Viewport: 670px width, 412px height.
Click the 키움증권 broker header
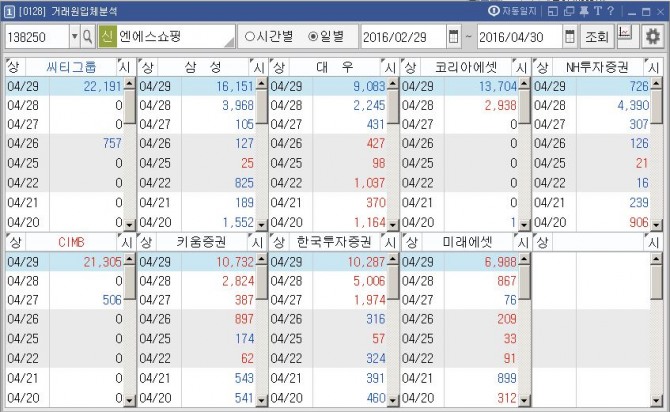[x=201, y=242]
